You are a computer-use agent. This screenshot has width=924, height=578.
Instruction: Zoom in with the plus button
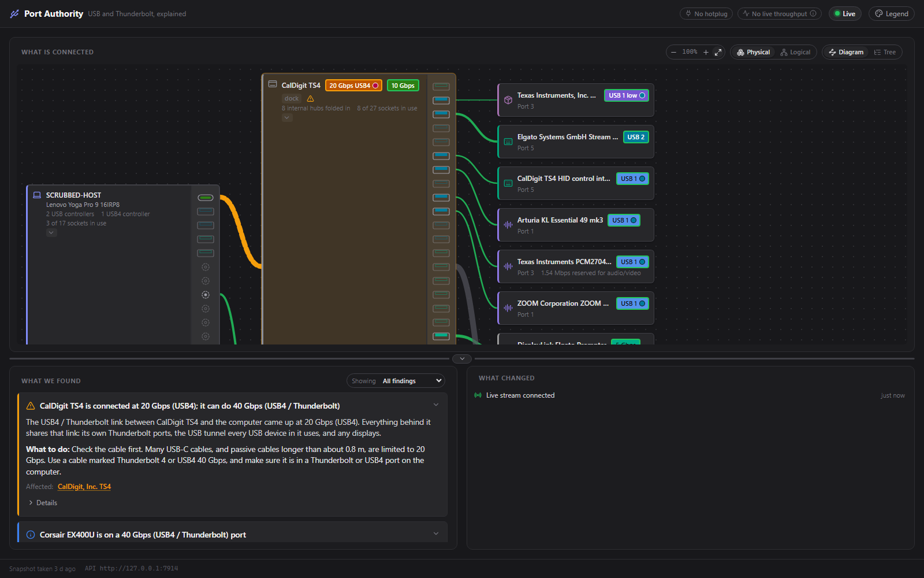[706, 52]
